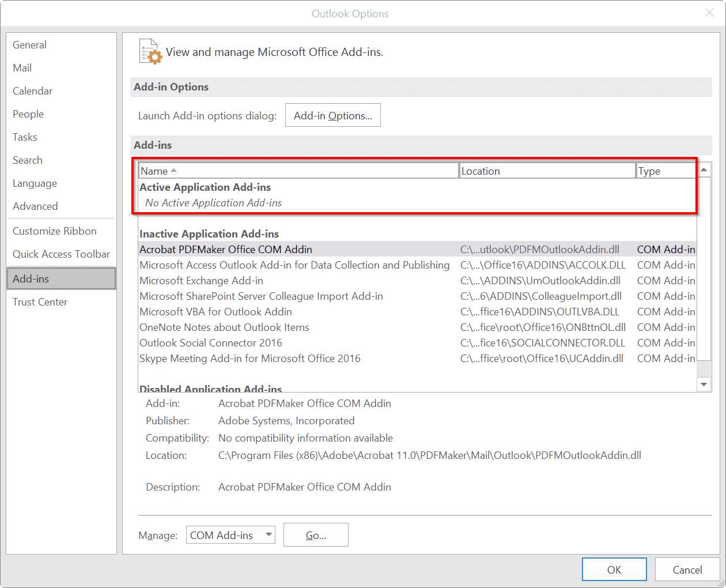
Task: Select Microsoft VBA for Outlook Addin
Action: pyautogui.click(x=417, y=312)
